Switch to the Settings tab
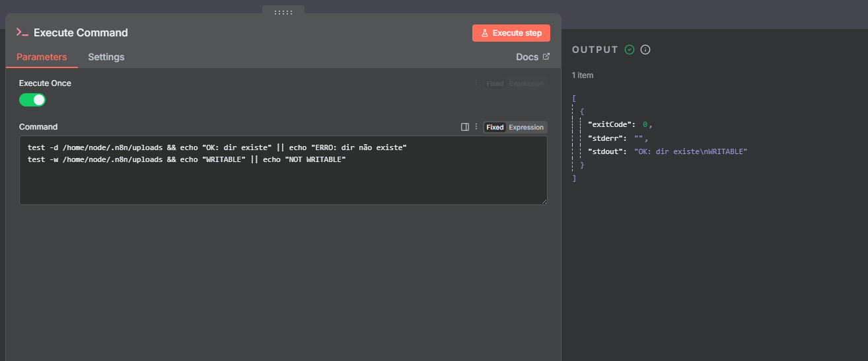The height and width of the screenshot is (361, 868). 106,57
